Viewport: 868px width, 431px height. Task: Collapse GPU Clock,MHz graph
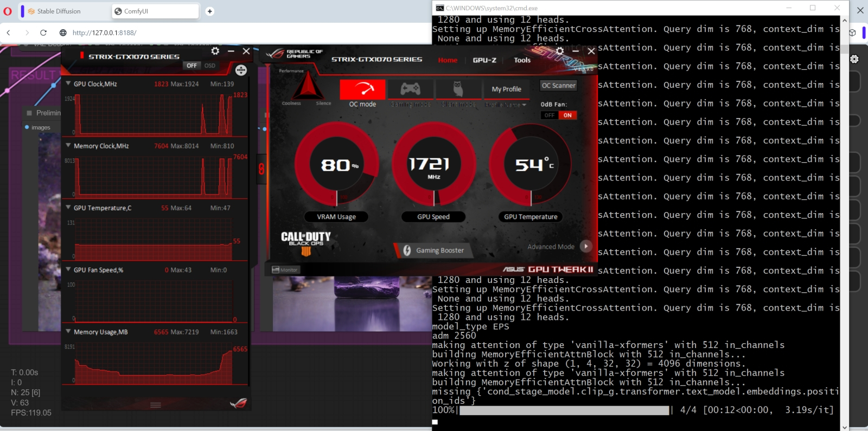[x=68, y=84]
